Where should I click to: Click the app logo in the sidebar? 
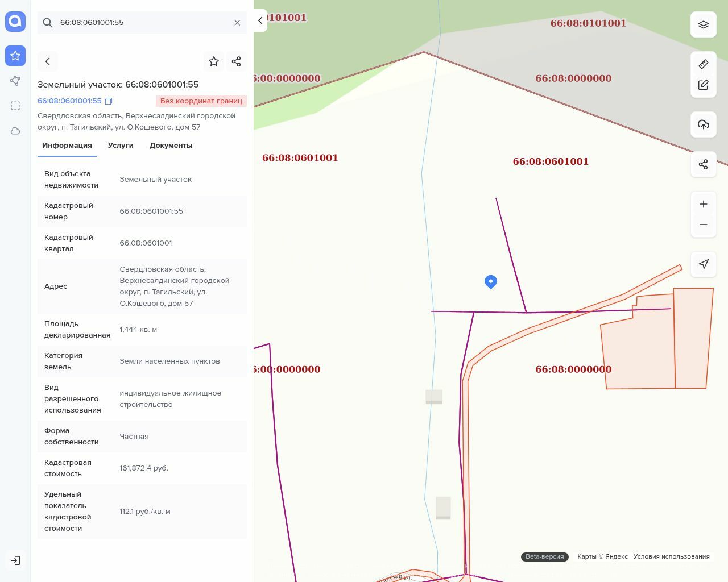click(15, 22)
